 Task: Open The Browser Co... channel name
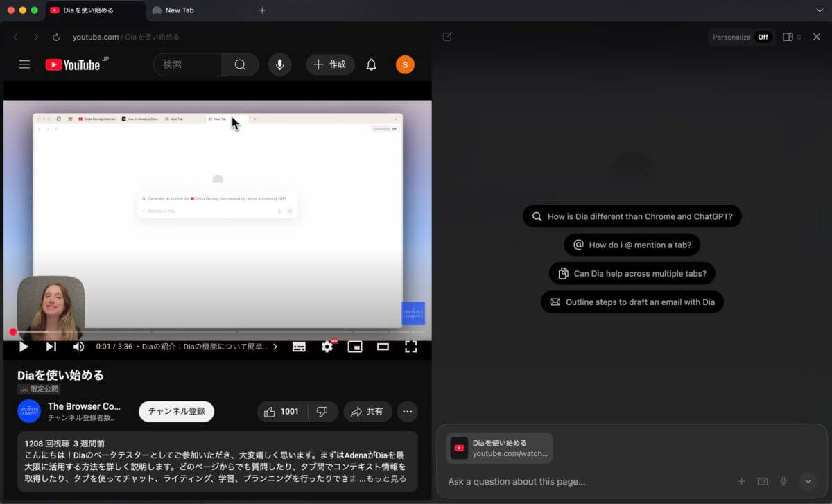click(x=85, y=406)
